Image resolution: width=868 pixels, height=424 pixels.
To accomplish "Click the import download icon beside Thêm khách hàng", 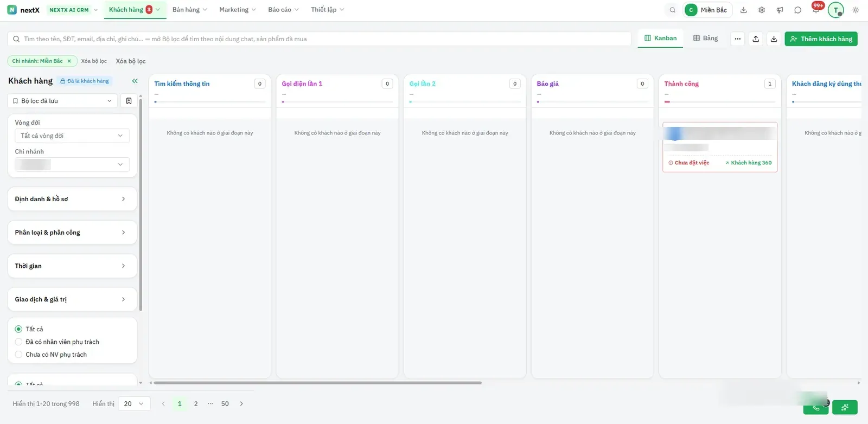I will [774, 39].
